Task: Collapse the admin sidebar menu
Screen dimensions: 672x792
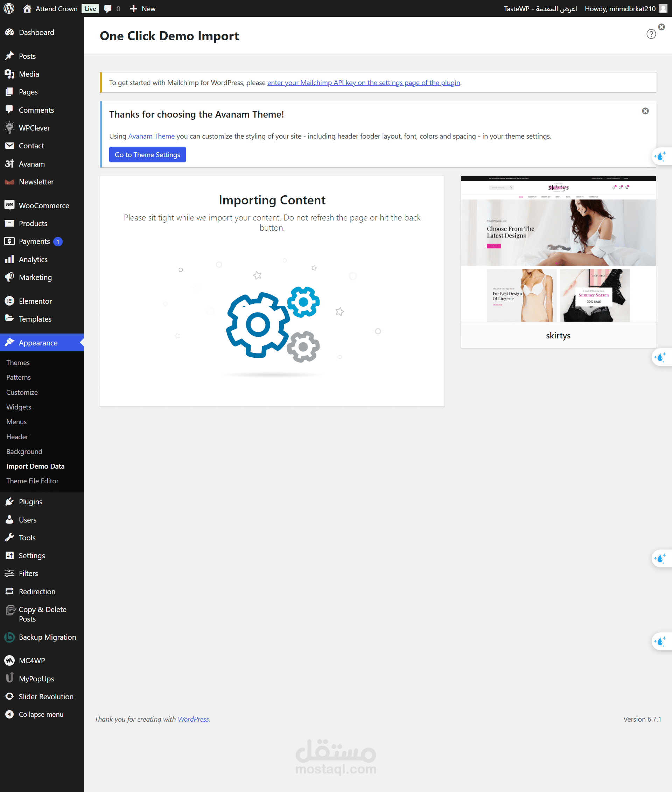Action: [x=41, y=714]
